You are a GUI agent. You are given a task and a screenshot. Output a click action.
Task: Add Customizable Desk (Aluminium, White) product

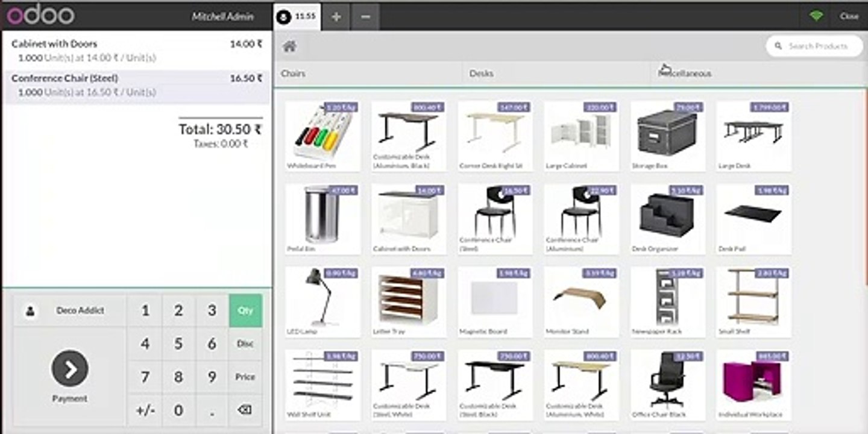coord(581,386)
